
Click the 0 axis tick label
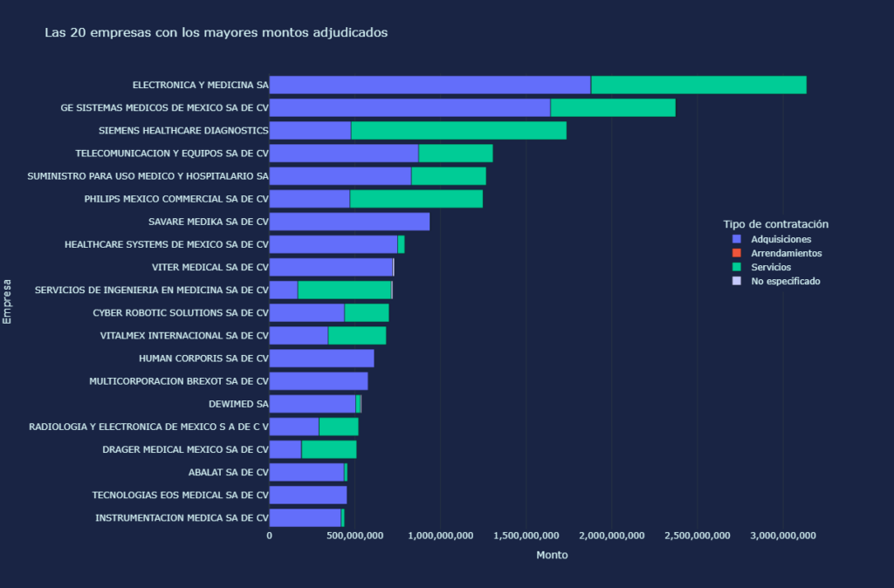click(270, 536)
